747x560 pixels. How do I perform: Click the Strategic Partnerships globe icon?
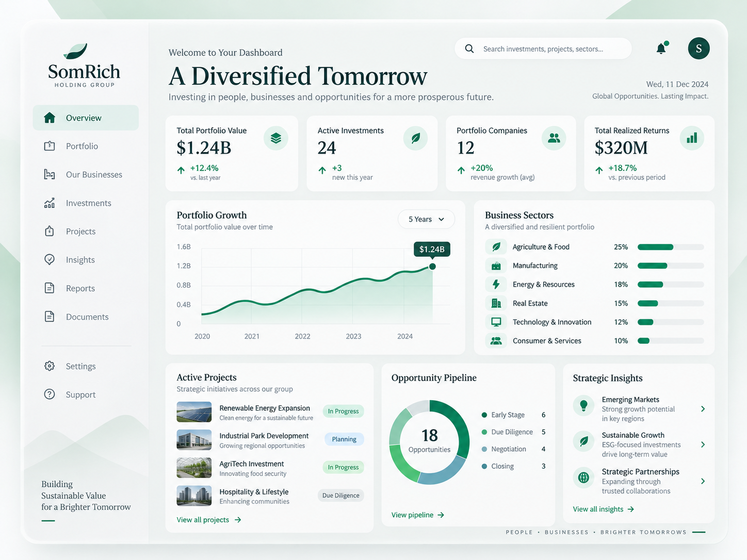(584, 477)
